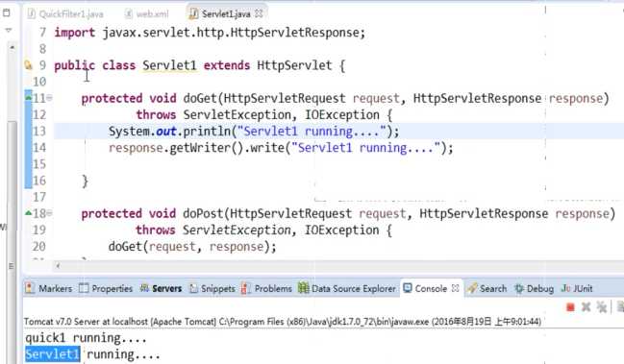Image resolution: width=624 pixels, height=364 pixels.
Task: Click the Markers view icon
Action: coord(30,288)
